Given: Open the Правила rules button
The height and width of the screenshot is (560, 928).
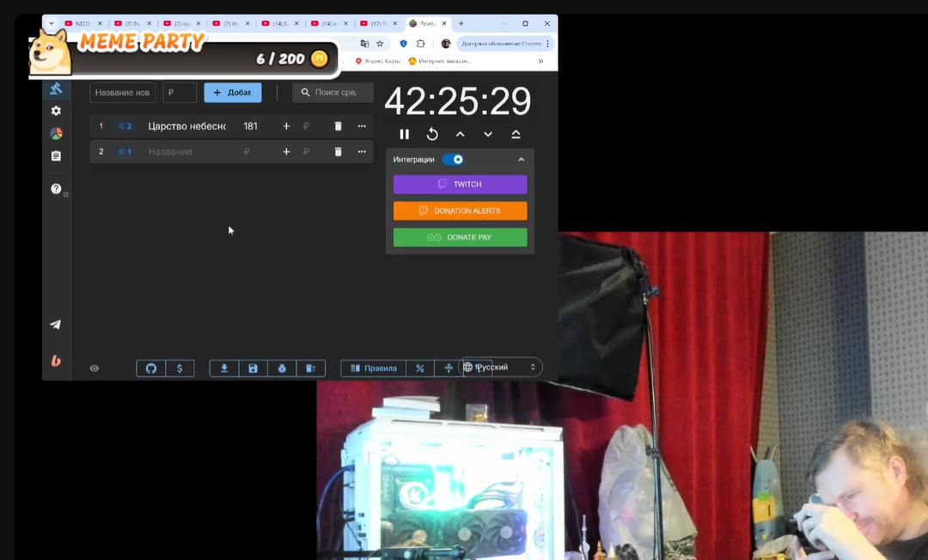Looking at the screenshot, I should coord(374,368).
